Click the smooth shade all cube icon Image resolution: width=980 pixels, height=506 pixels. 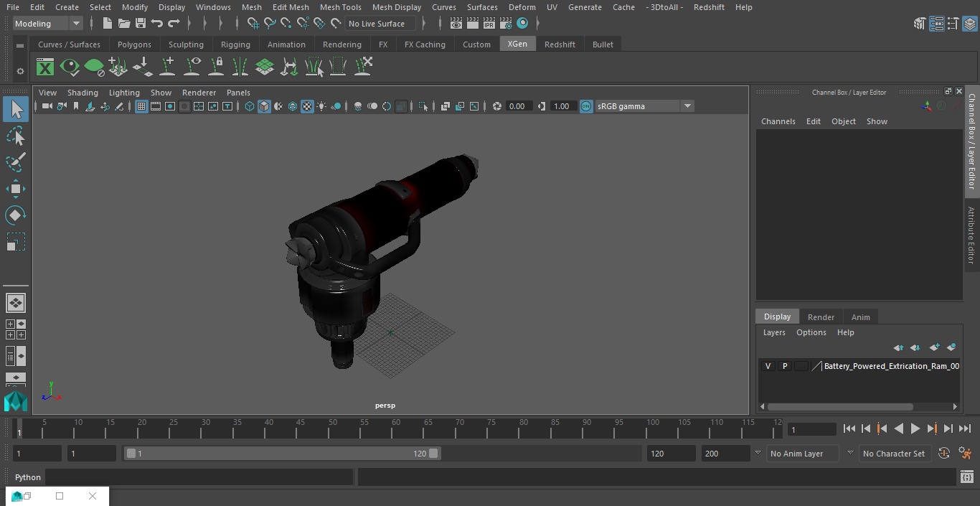coord(264,106)
